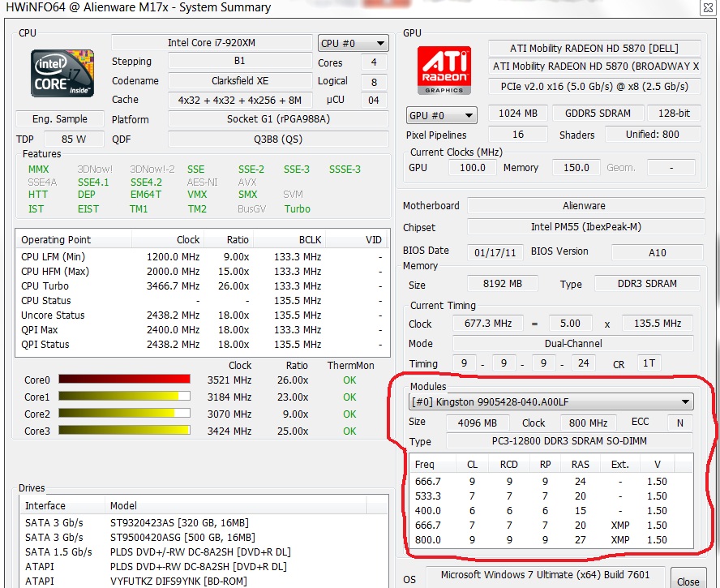
Task: Click the B1 stepping field
Action: coord(240,61)
